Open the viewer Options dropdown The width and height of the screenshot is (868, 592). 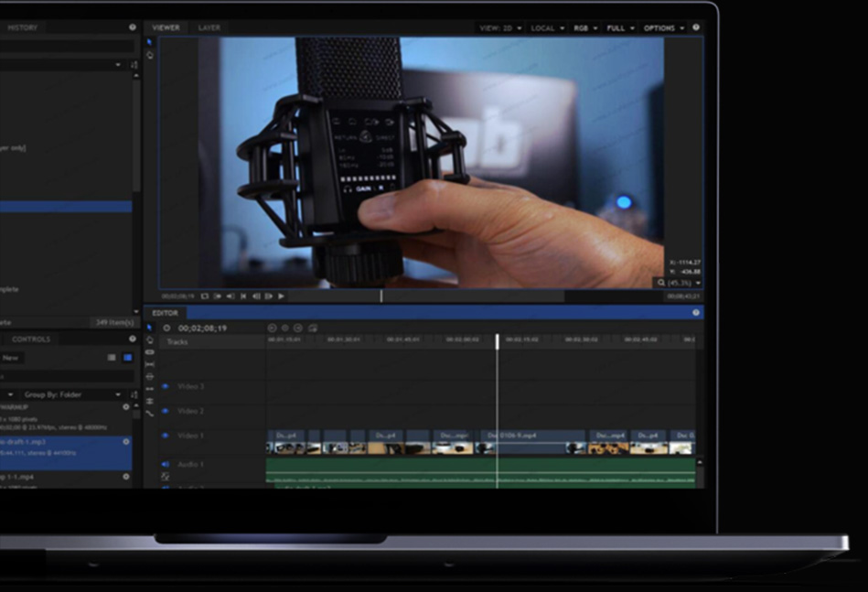click(x=663, y=28)
